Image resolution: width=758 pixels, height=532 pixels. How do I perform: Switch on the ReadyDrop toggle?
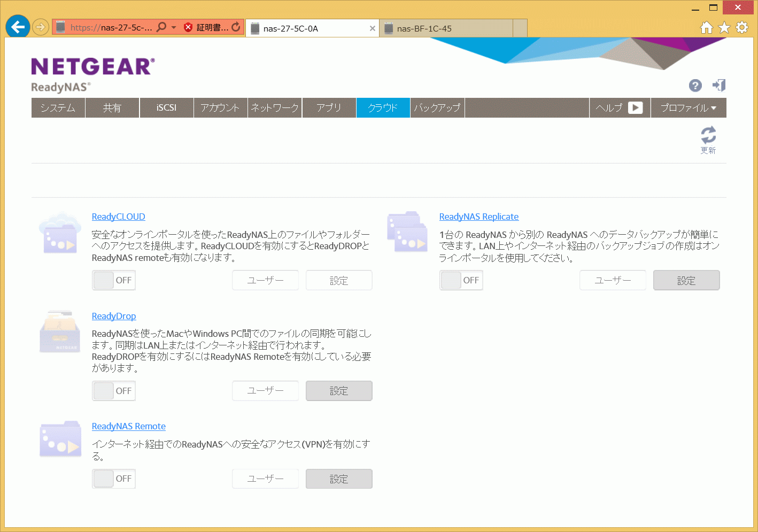[x=113, y=391]
